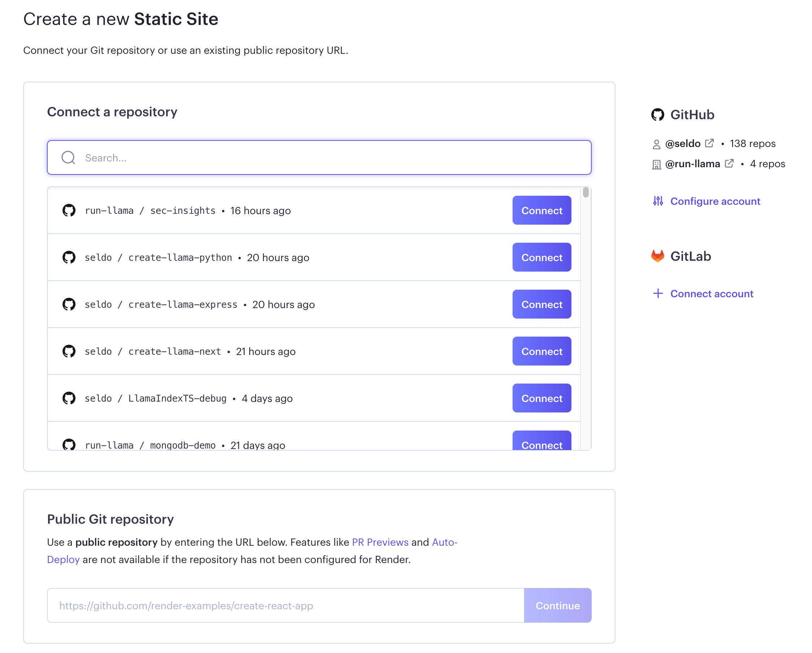Focus the public repository URL field
The height and width of the screenshot is (653, 812).
(285, 605)
